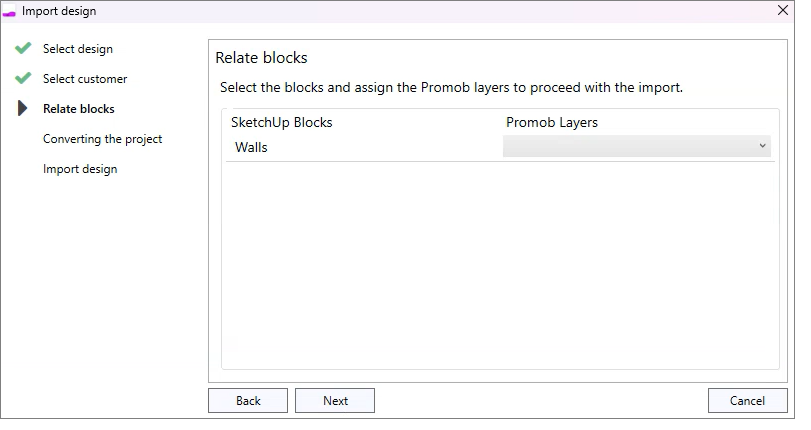This screenshot has height=430, width=811.
Task: Click the Promob Layers column header
Action: (551, 123)
